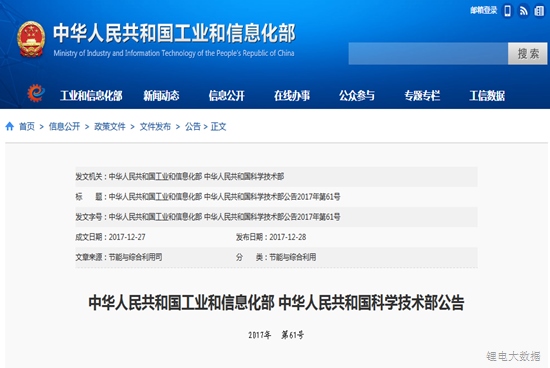This screenshot has width=550, height=368.
Task: Open the 新闻动态 nav menu
Action: (x=161, y=95)
